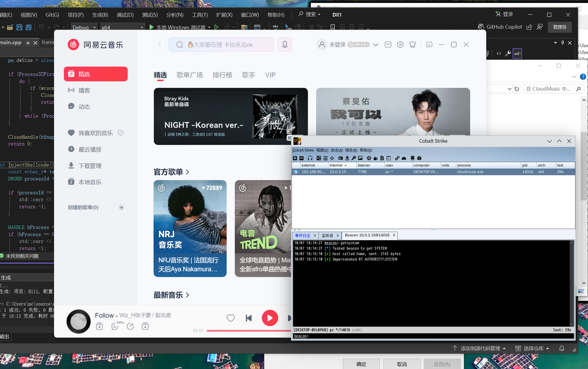The image size is (588, 369).
Task: Sort Cobalt Strike sessions by internal column
Action: point(342,165)
